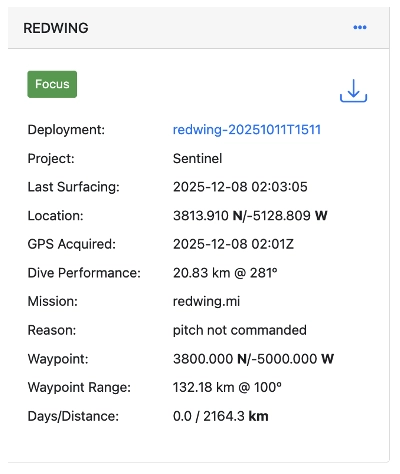
Task: Click the Reason value pitch not commanded
Action: pos(240,330)
